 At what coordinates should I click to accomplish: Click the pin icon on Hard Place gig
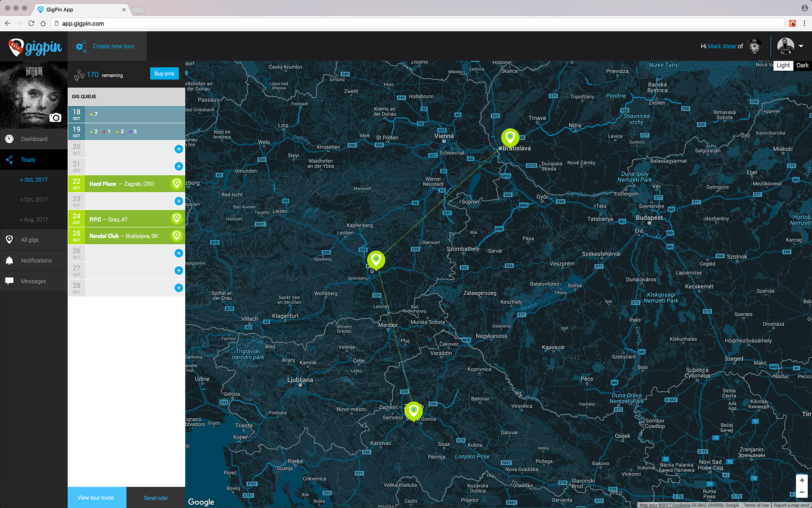pos(176,184)
